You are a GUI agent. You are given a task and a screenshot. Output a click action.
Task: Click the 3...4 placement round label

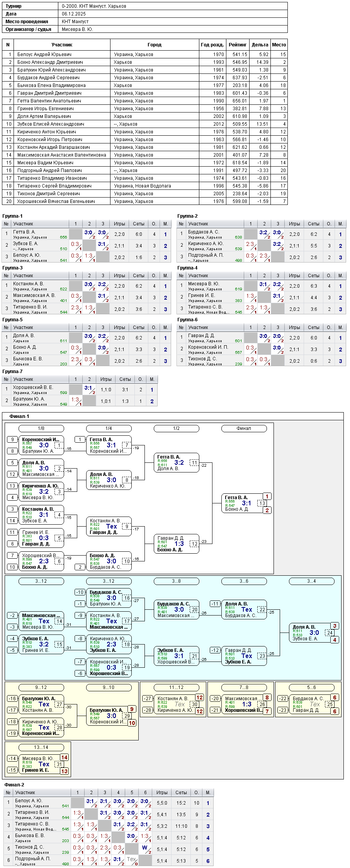(311, 581)
